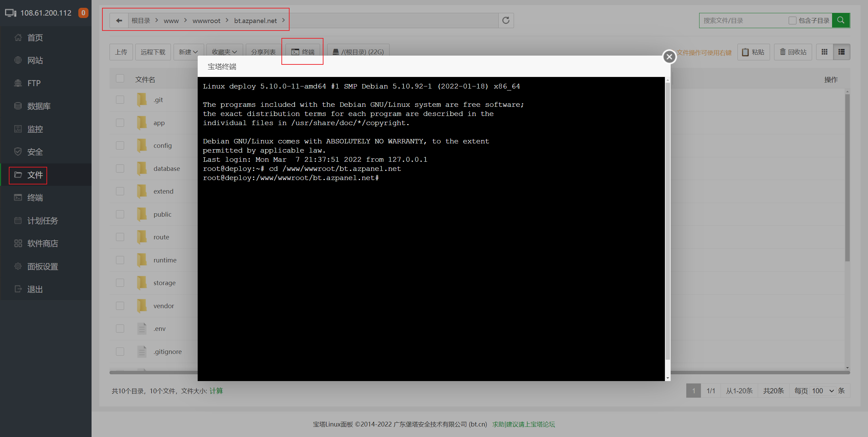Open the recycle bin (回收站)
This screenshot has width=868, height=437.
(x=793, y=52)
